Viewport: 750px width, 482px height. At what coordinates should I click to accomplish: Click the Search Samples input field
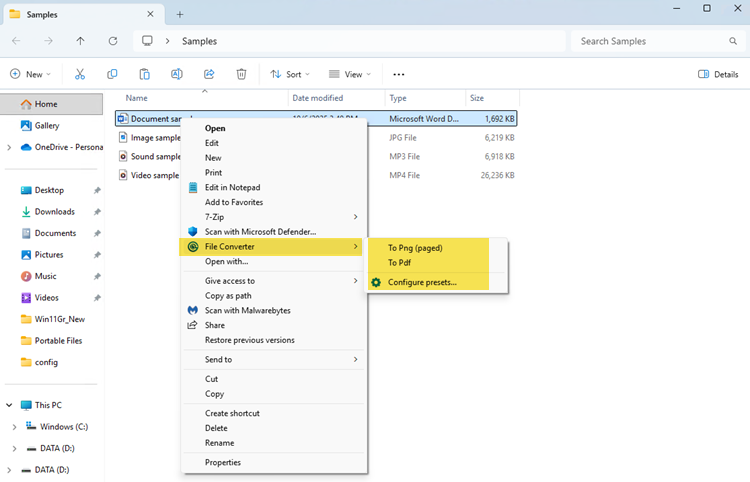tap(650, 41)
